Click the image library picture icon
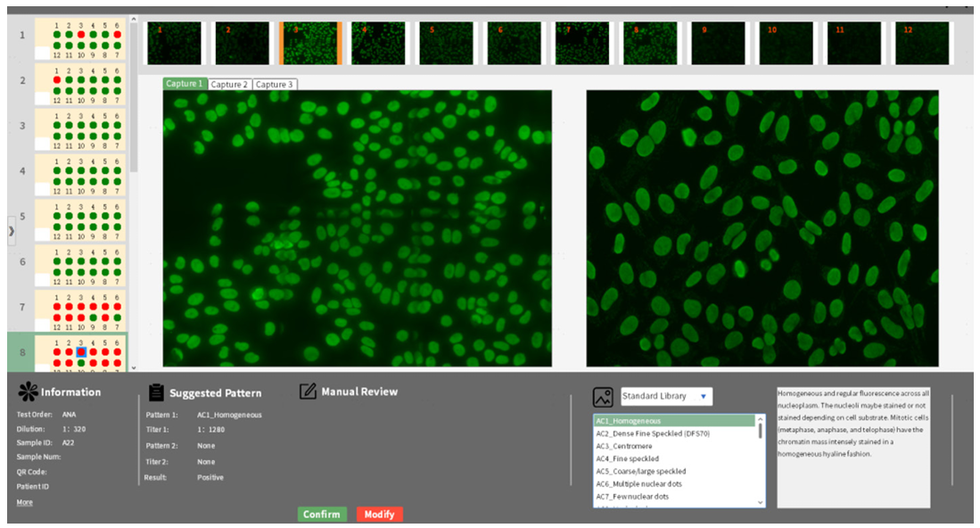This screenshot has height=528, width=980. [x=603, y=397]
